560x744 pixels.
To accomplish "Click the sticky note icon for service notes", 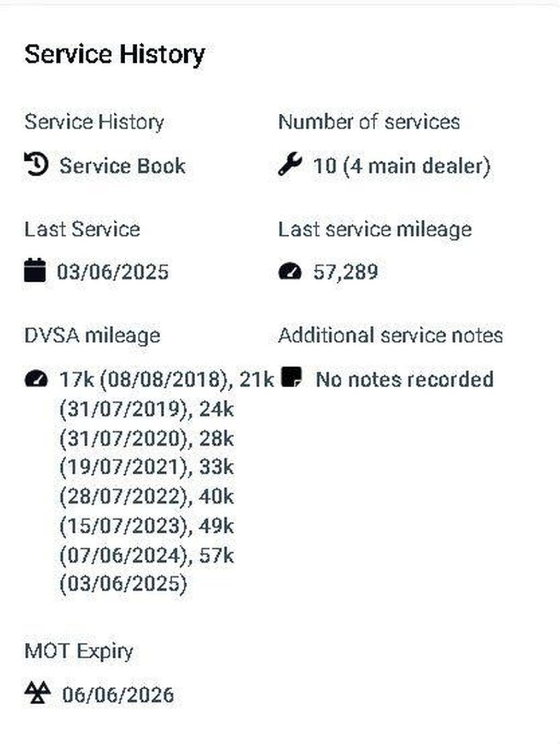I will [291, 377].
